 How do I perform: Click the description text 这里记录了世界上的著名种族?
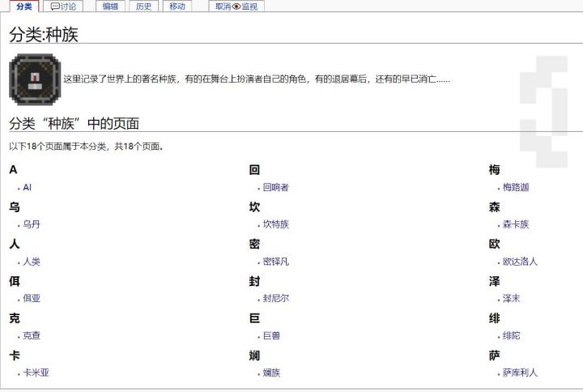[120, 79]
